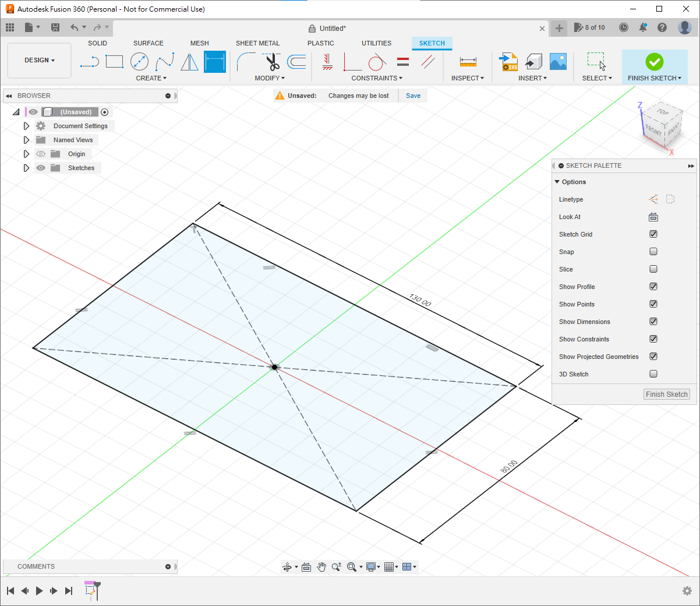This screenshot has width=700, height=606.
Task: Click the Insert SVG icon
Action: (508, 62)
